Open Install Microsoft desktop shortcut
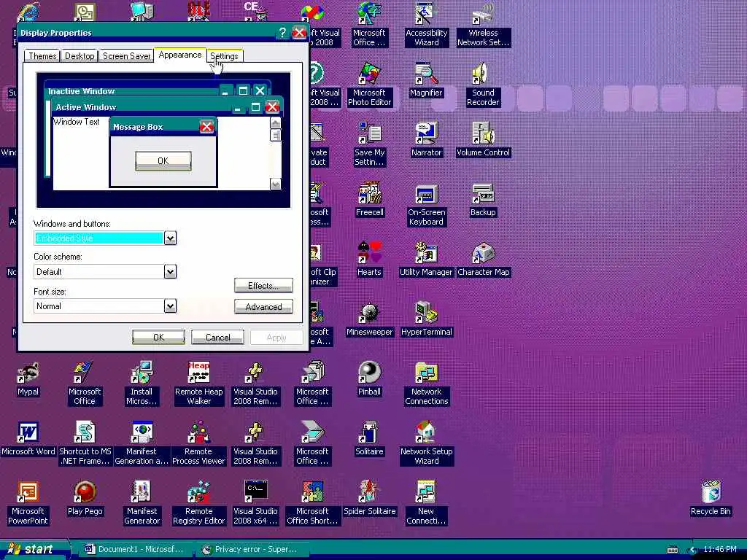This screenshot has height=560, width=747. pyautogui.click(x=142, y=384)
